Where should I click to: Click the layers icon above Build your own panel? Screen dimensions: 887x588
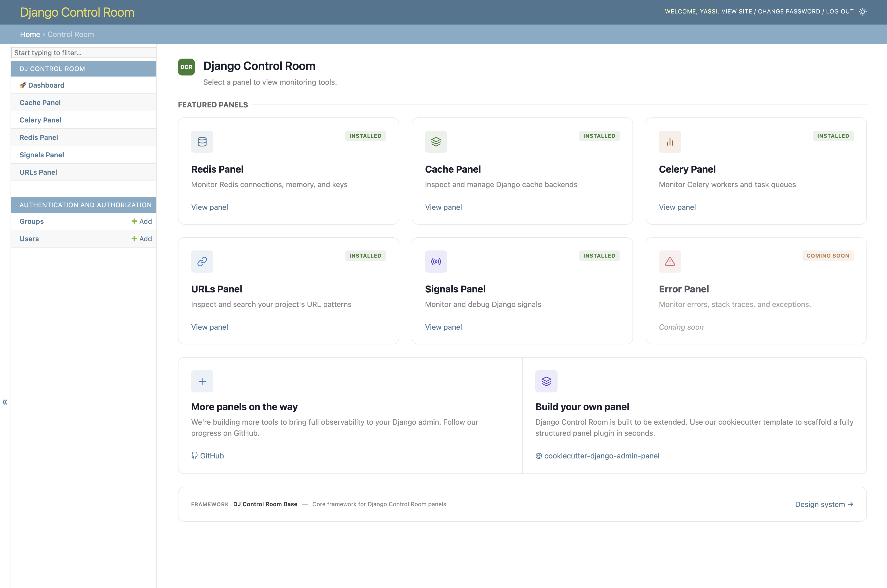tap(546, 381)
